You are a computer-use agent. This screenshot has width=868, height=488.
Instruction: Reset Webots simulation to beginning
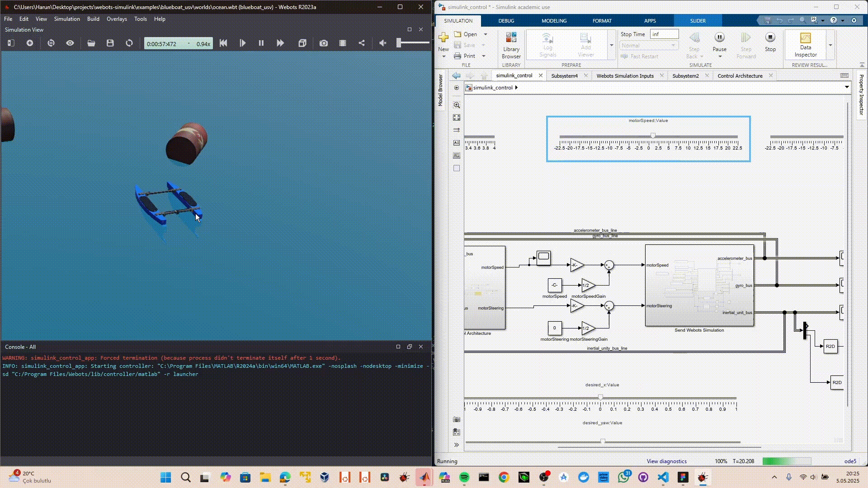pos(223,43)
